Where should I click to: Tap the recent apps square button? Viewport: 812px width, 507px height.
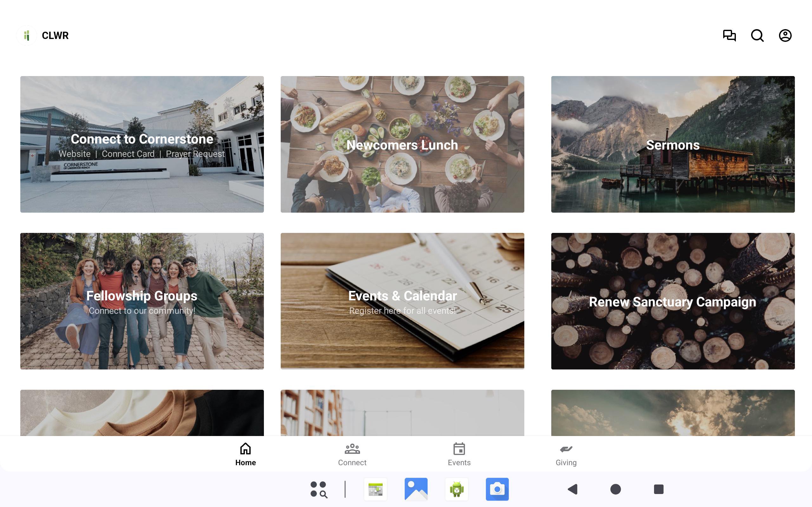(658, 489)
